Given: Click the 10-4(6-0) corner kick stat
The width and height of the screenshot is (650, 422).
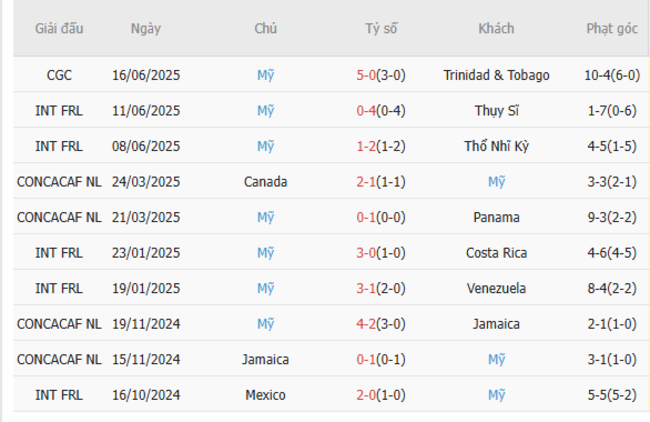Looking at the screenshot, I should (612, 75).
